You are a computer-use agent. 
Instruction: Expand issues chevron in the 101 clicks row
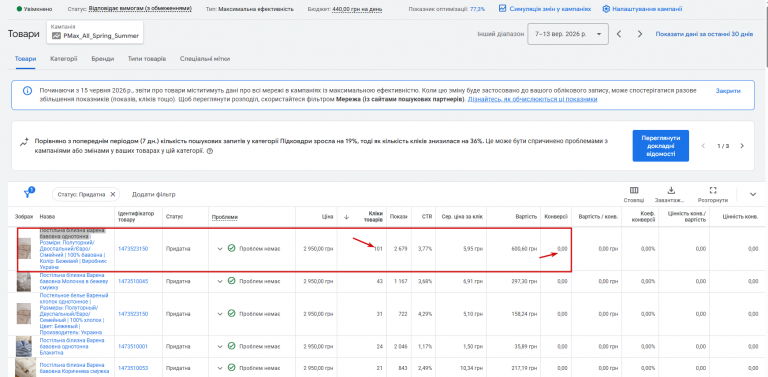pos(220,249)
